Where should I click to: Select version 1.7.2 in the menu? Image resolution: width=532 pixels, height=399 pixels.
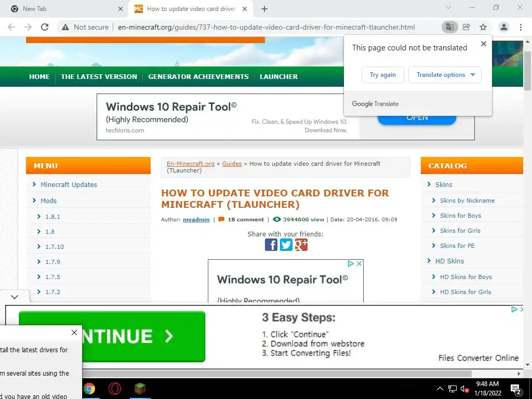click(52, 292)
